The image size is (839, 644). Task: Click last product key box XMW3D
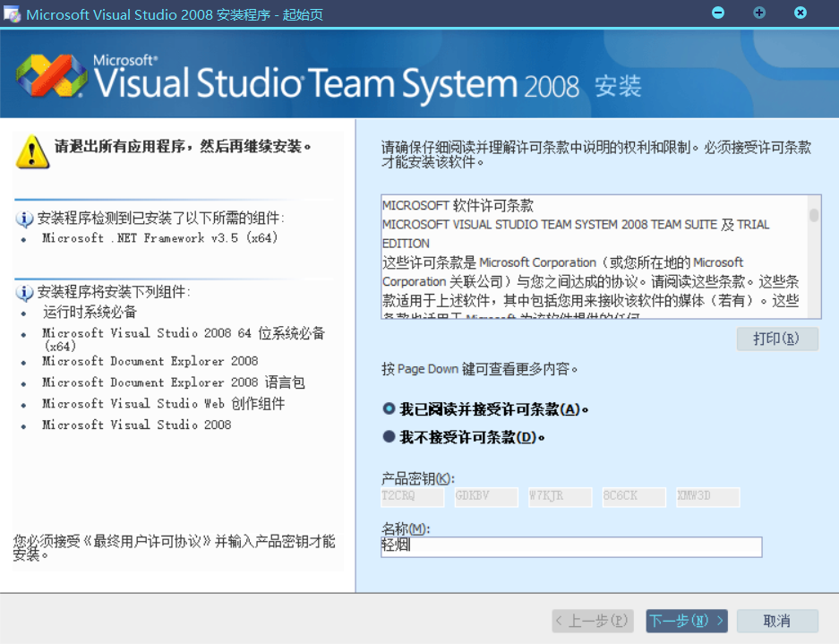pyautogui.click(x=707, y=497)
